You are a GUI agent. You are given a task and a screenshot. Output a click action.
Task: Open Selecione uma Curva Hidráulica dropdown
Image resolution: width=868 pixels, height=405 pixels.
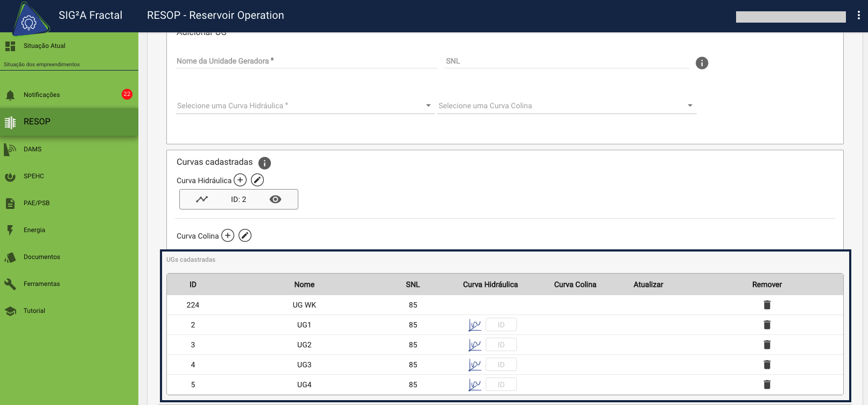coord(305,106)
